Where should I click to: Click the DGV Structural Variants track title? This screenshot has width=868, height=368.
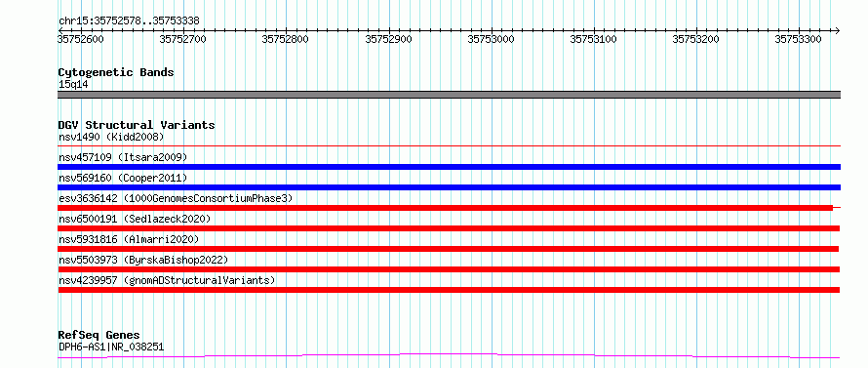[x=137, y=125]
